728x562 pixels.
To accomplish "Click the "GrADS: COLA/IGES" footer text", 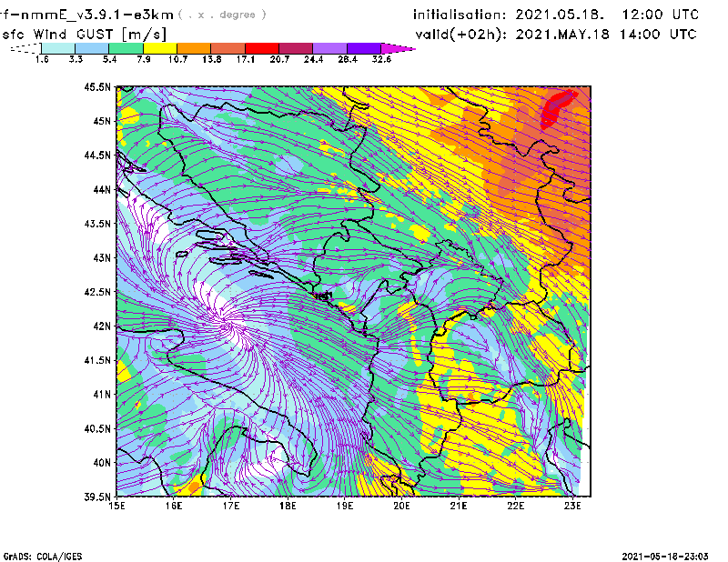I will tap(43, 557).
